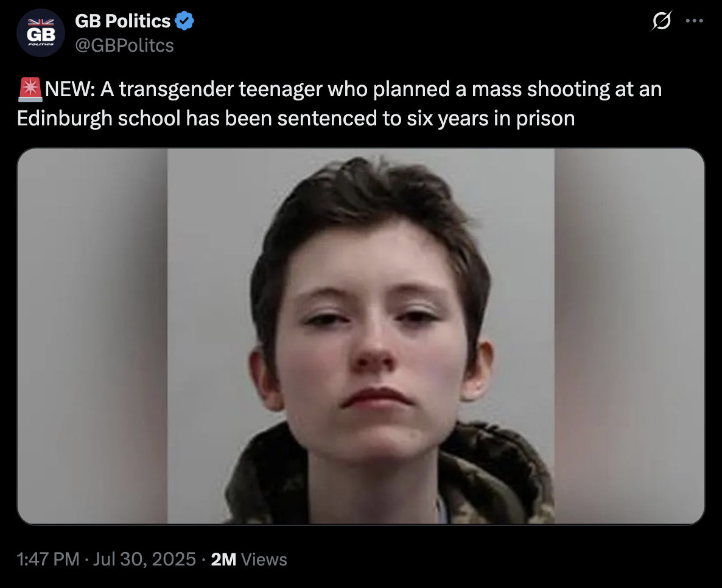Screen dimensions: 722x588
Task: Click the Jul 30, 2025 date
Action: [x=145, y=559]
